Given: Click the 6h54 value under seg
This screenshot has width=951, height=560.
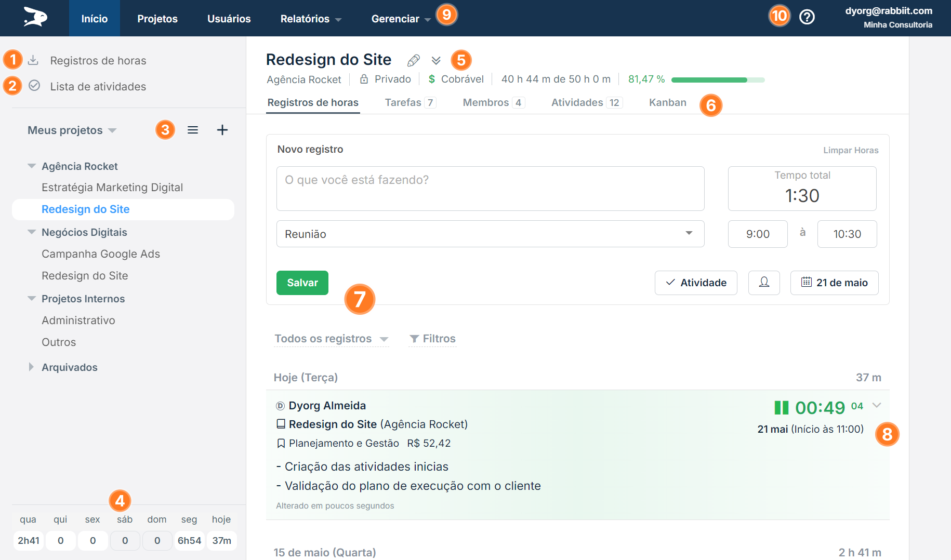Looking at the screenshot, I should tap(190, 541).
